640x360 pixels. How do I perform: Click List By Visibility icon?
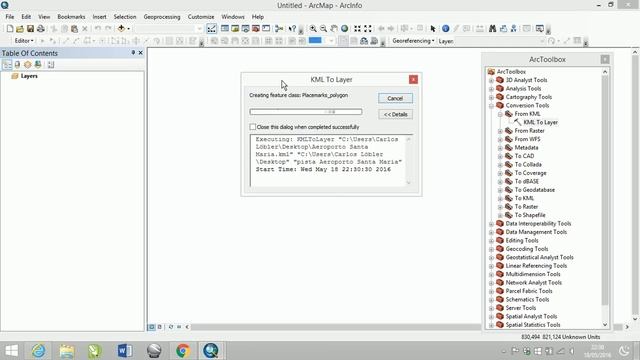[27, 64]
